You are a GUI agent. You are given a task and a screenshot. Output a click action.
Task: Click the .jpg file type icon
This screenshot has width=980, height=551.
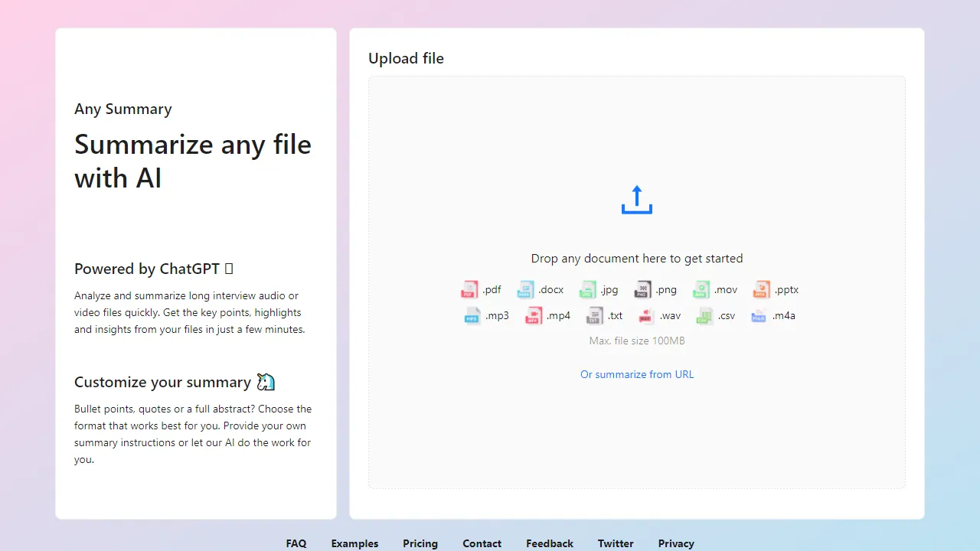point(587,289)
